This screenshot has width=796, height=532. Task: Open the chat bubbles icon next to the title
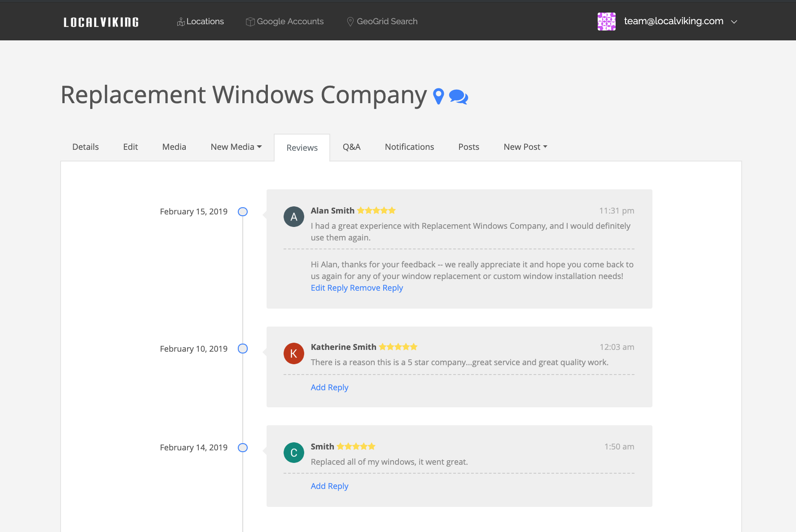point(458,96)
